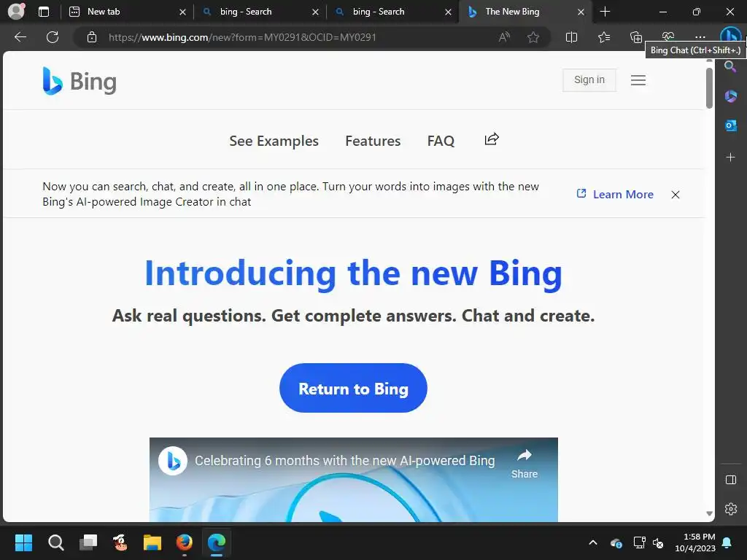Open a new tab with plus
The height and width of the screenshot is (560, 747).
(x=605, y=12)
